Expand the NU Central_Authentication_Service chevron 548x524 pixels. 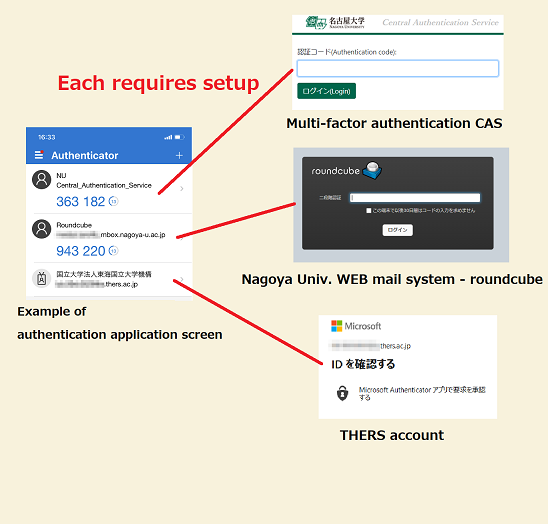tap(182, 189)
